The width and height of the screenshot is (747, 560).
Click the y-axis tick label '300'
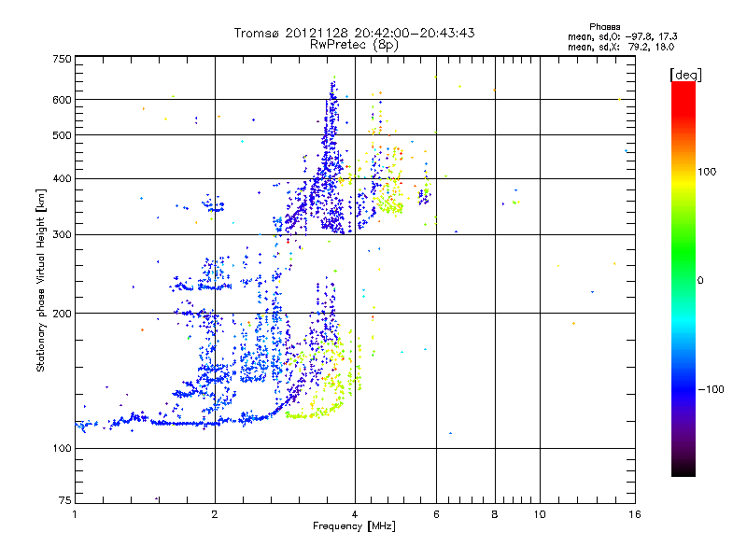[x=63, y=235]
